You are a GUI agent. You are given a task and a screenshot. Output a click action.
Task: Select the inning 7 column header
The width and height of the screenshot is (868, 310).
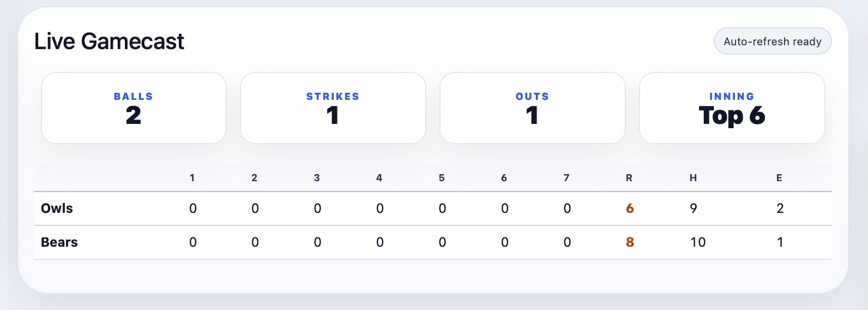tap(566, 178)
